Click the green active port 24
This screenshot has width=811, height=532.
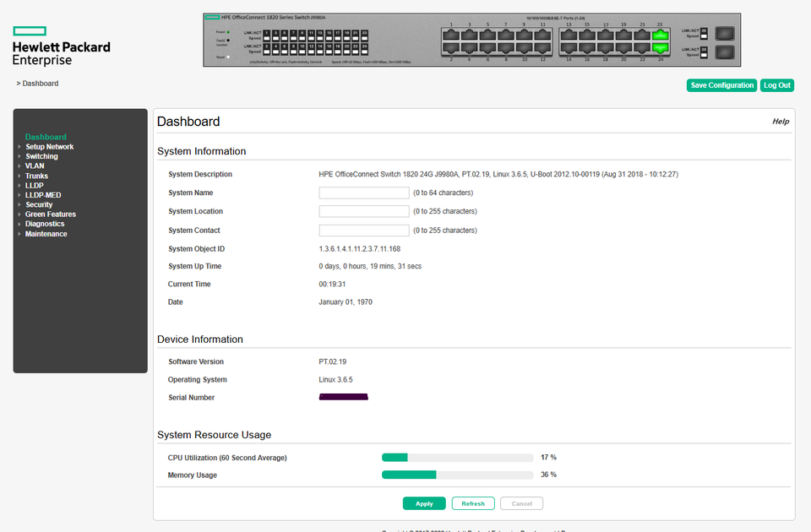661,48
